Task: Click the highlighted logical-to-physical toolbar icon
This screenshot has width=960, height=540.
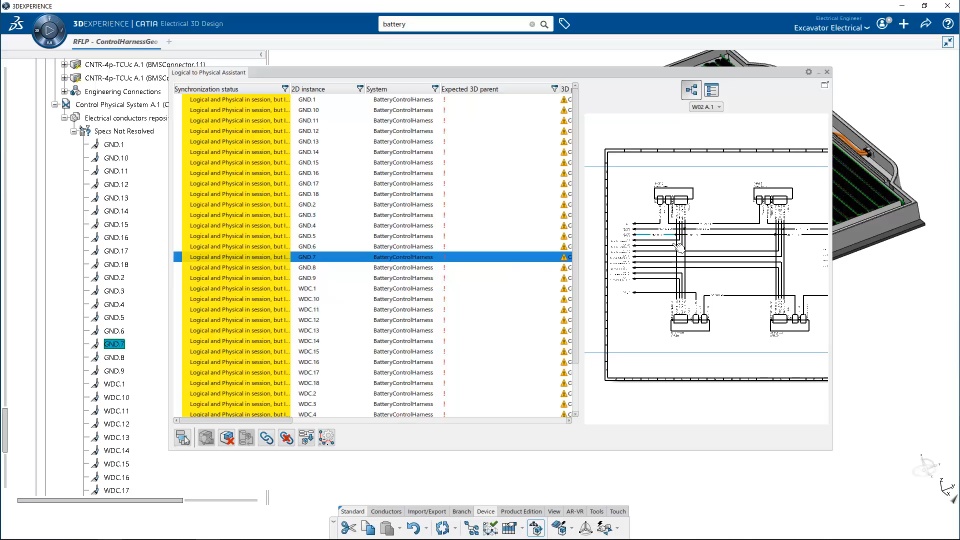Action: (536, 528)
